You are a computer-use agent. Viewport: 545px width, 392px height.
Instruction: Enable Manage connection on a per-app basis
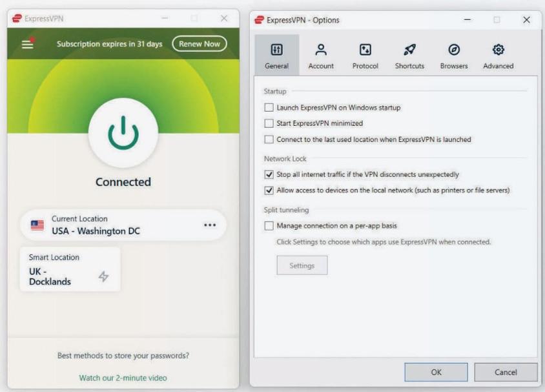tap(269, 226)
